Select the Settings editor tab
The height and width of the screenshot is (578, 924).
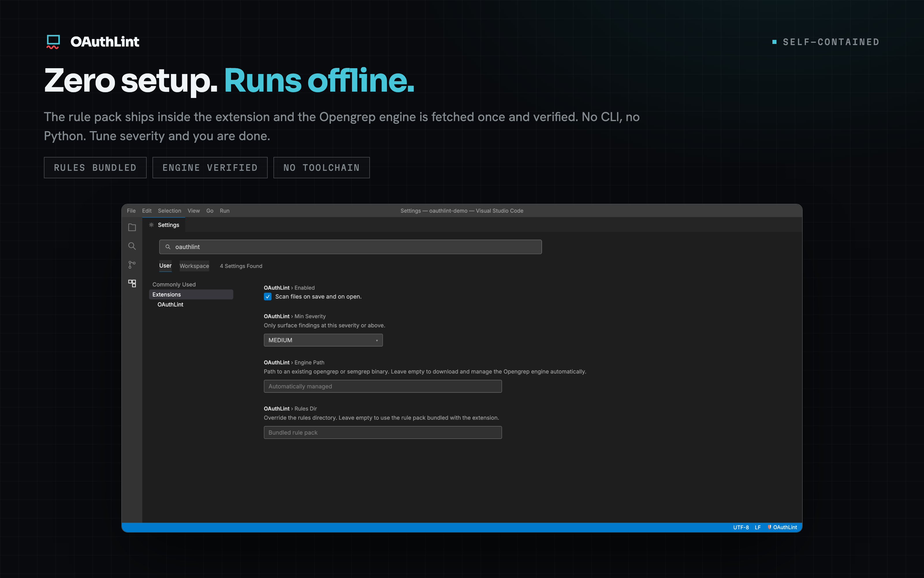pyautogui.click(x=164, y=225)
